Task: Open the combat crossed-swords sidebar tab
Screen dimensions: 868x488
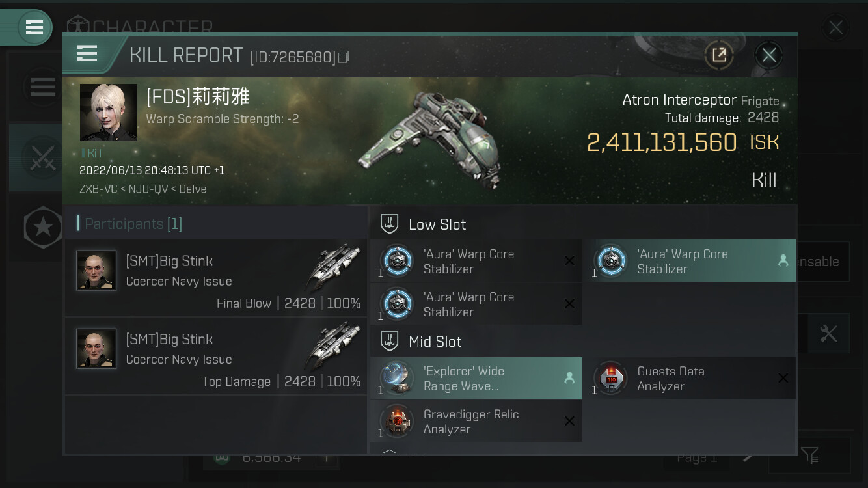Action: [x=43, y=158]
